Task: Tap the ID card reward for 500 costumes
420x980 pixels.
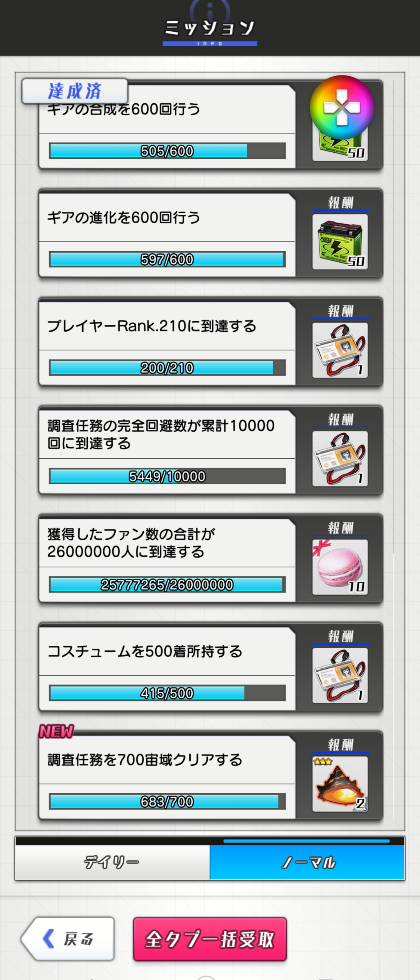Action: click(340, 675)
